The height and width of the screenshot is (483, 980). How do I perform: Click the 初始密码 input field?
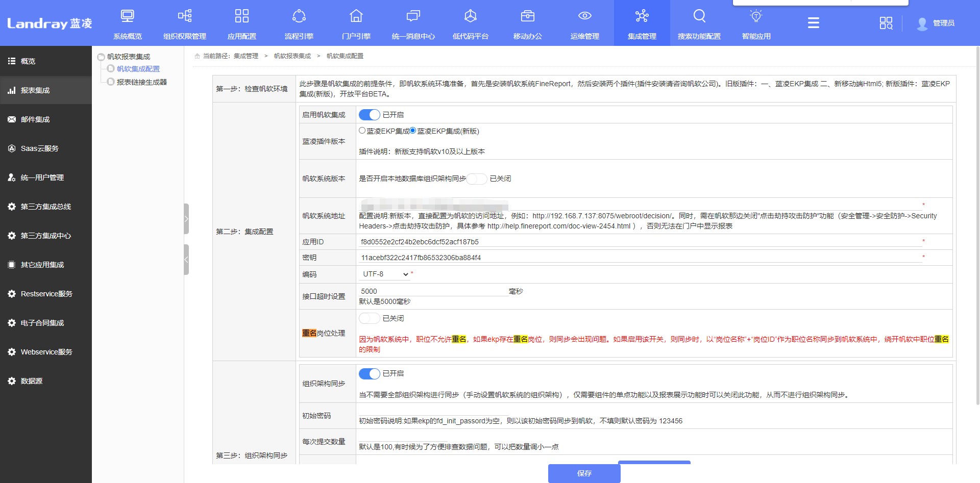point(433,411)
